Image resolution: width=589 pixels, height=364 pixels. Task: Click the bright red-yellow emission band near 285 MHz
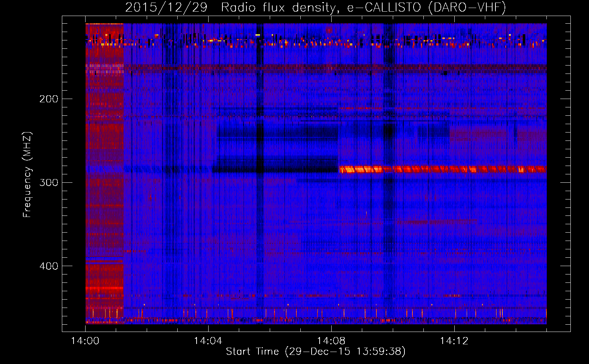point(443,169)
